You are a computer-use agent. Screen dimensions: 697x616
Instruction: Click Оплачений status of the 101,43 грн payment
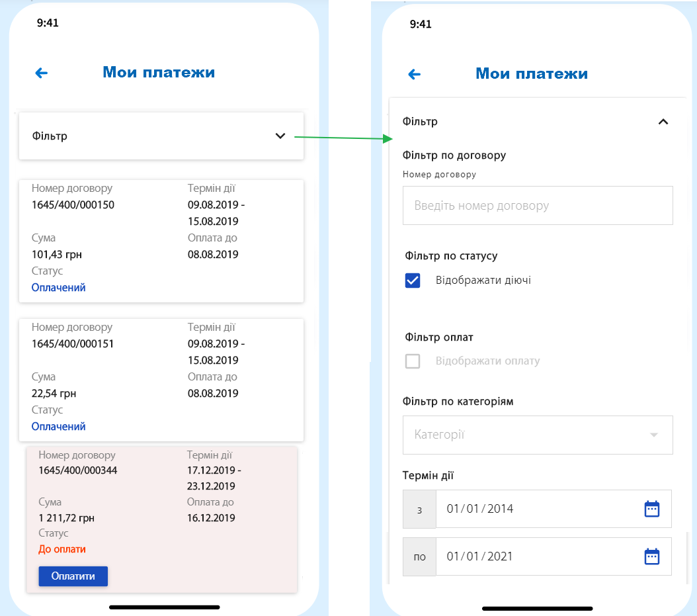click(59, 288)
